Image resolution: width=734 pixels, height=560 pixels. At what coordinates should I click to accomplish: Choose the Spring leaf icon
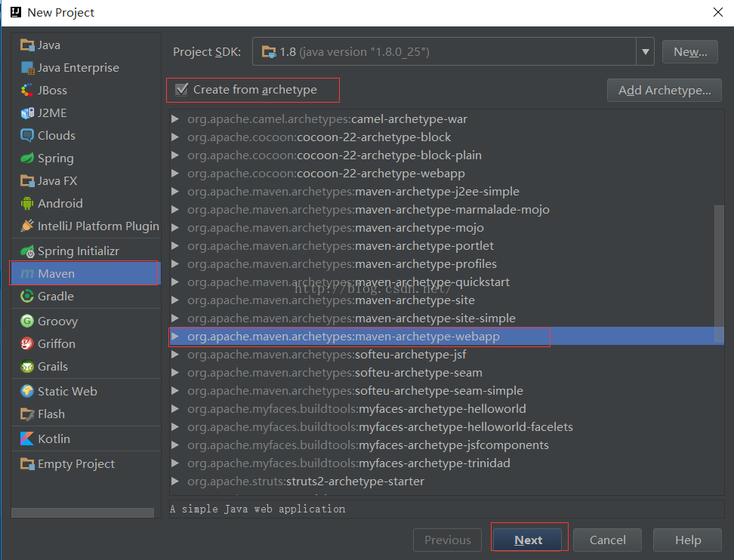coord(27,158)
